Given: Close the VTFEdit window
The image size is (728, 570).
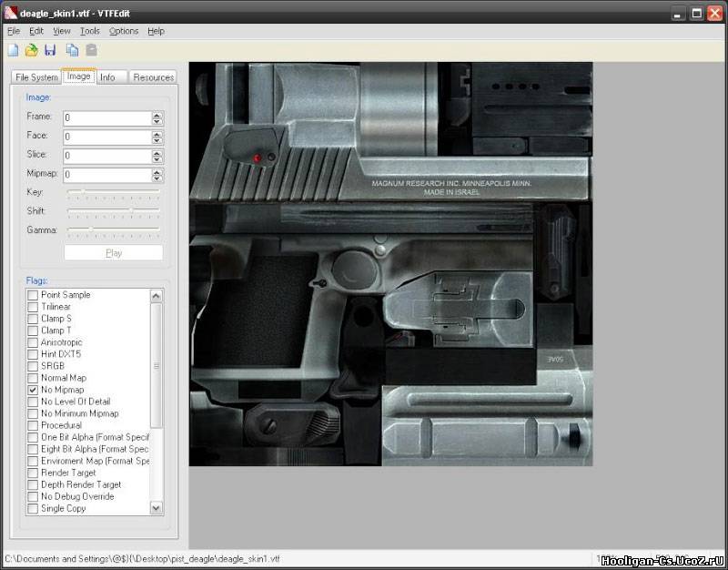Looking at the screenshot, I should coord(715,14).
